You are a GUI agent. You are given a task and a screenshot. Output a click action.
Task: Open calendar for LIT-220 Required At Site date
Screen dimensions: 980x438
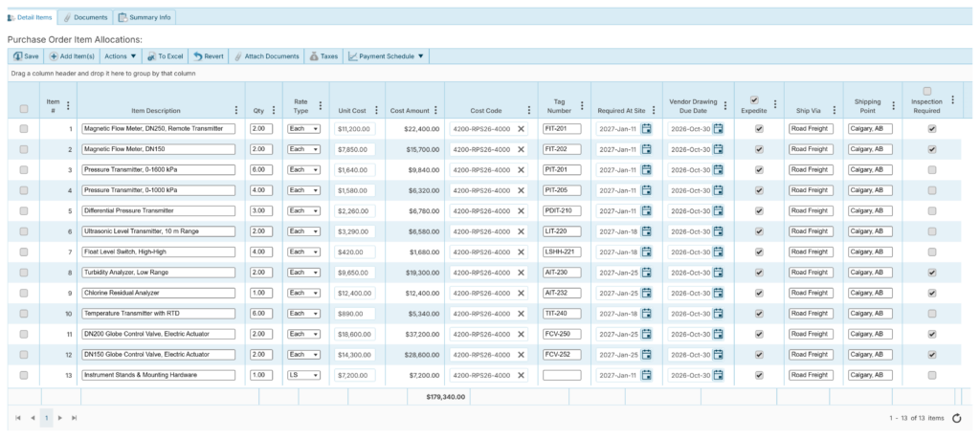click(x=646, y=231)
